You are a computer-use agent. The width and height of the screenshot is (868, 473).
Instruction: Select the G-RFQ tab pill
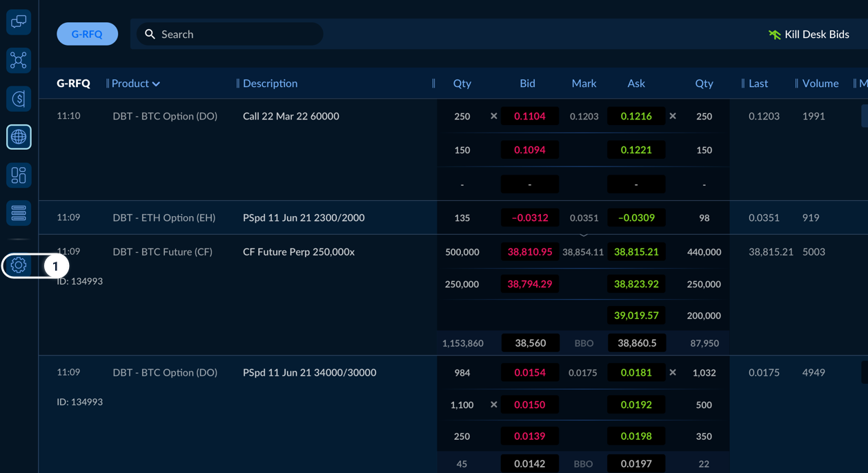pyautogui.click(x=87, y=34)
